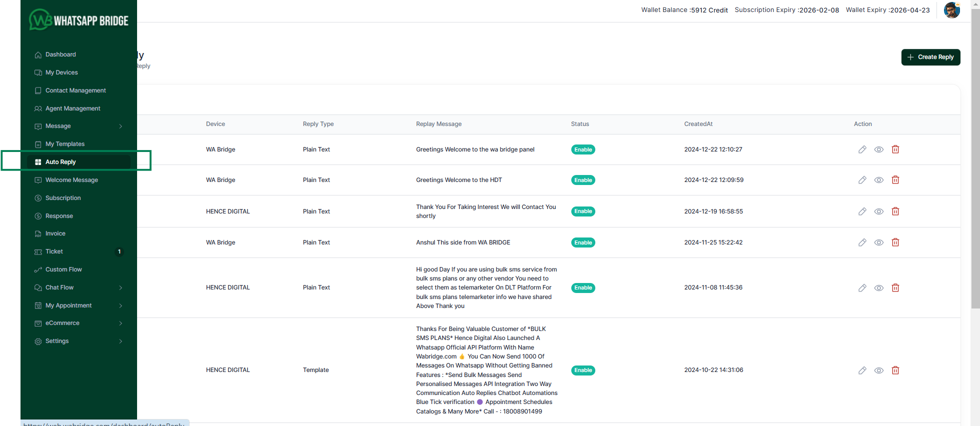Image resolution: width=980 pixels, height=426 pixels.
Task: Delete the 'Hi good Day' bulk sms reply
Action: tap(895, 288)
